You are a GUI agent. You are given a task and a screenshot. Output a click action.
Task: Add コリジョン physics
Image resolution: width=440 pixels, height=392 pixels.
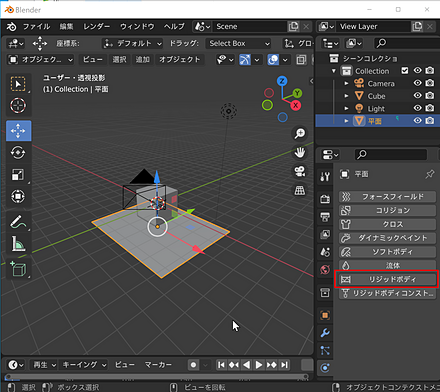(387, 210)
